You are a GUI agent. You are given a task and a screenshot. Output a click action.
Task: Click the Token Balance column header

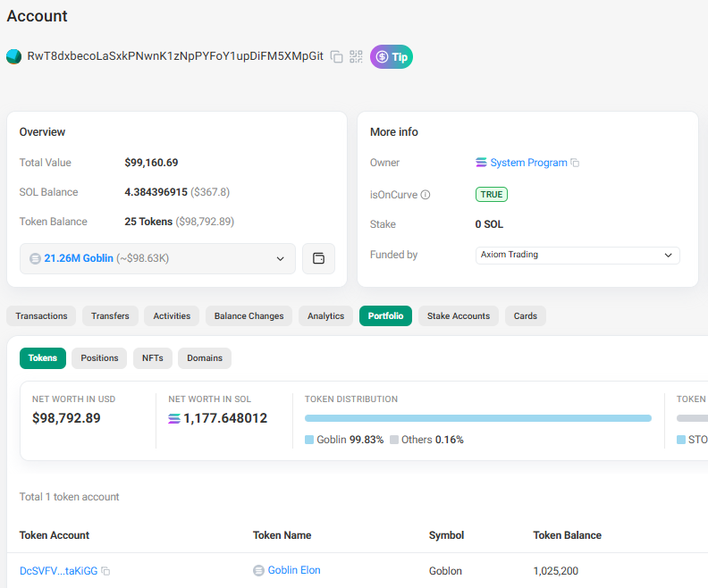tap(567, 535)
